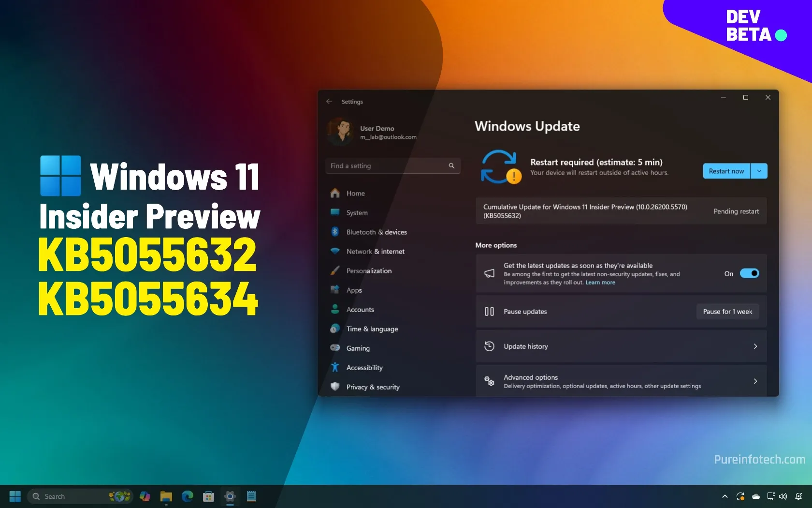Click the Find a setting search box

[x=392, y=165]
